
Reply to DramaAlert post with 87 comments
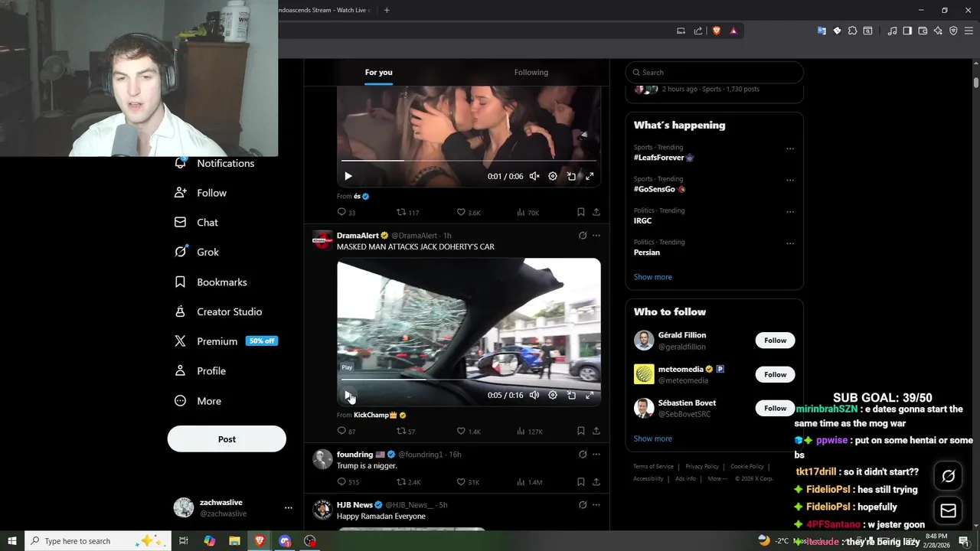[346, 431]
